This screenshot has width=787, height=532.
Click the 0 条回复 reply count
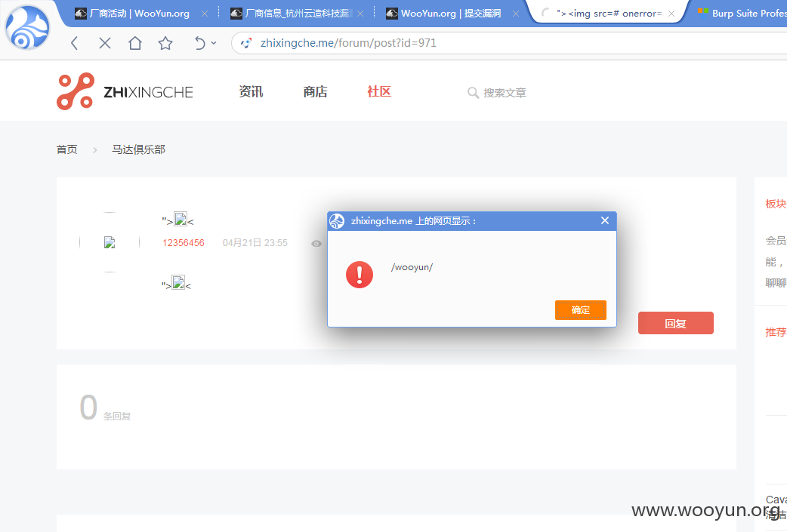pos(105,407)
